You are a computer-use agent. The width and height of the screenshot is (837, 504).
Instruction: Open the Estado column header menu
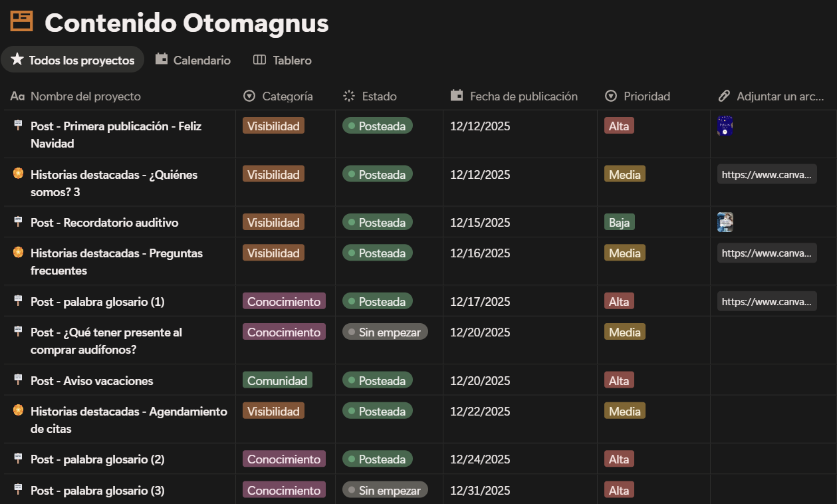coord(370,96)
